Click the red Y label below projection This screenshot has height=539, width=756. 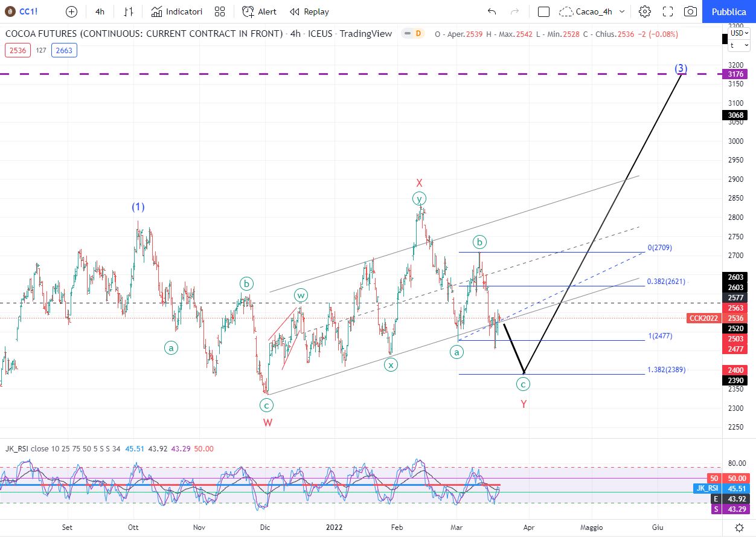[524, 404]
